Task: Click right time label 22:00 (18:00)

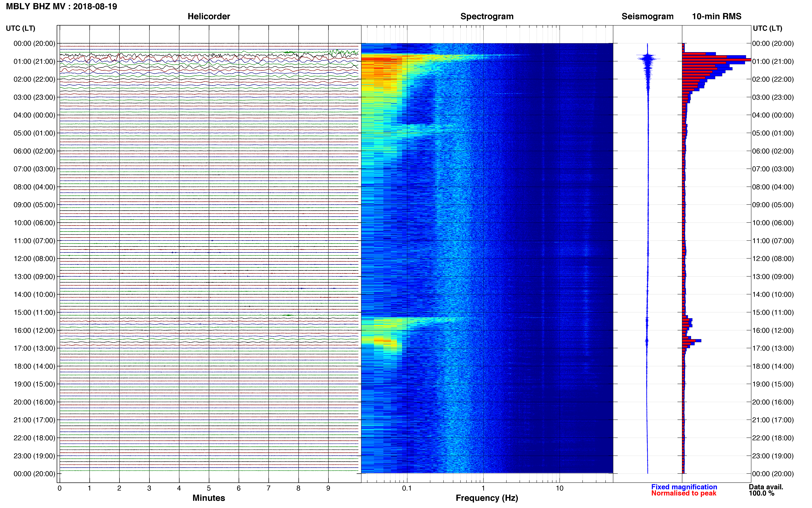Action: tap(773, 438)
